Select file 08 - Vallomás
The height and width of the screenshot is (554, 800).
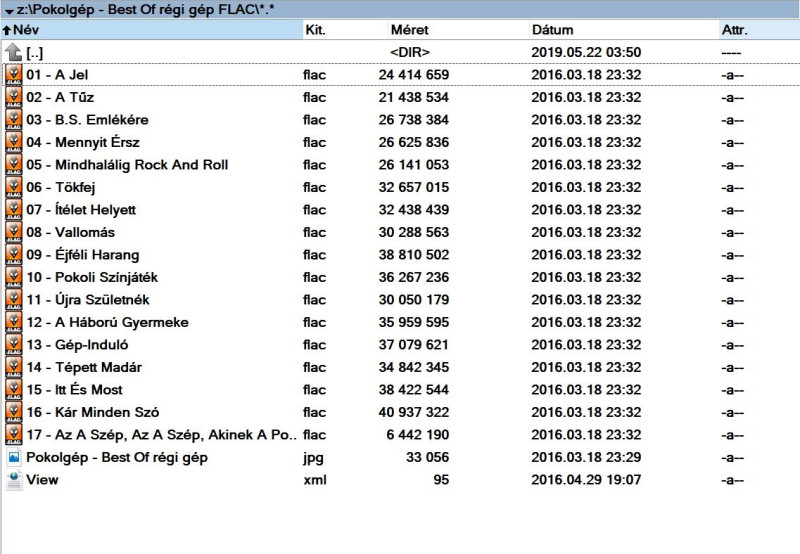70,232
